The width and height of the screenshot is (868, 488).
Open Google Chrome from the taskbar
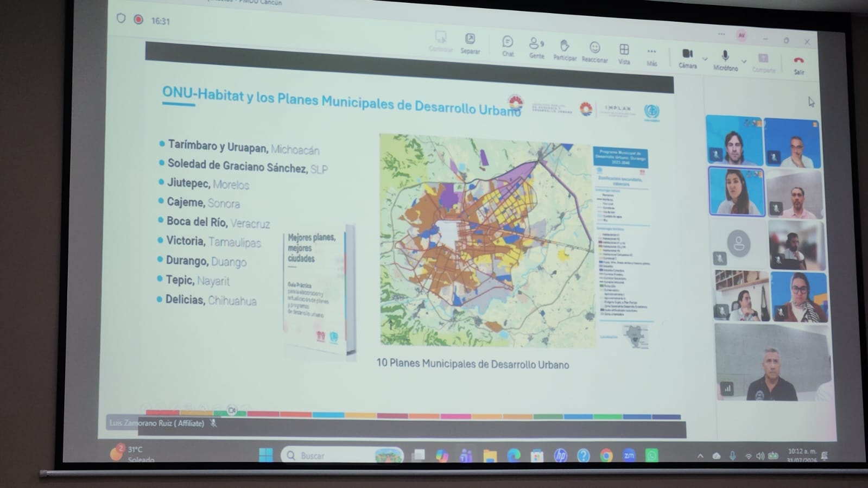606,455
